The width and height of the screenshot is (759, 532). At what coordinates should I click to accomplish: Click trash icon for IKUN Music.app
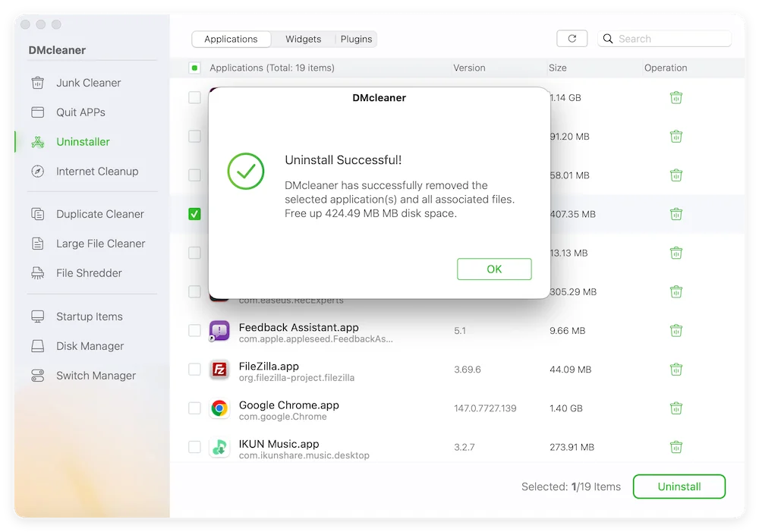(x=676, y=447)
